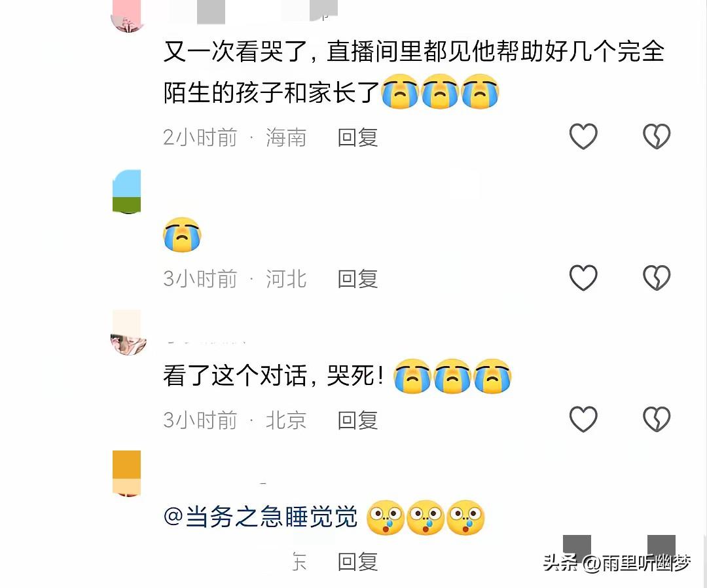707x588 pixels.
Task: Like the Beijing comment with heart icon
Action: pos(583,419)
